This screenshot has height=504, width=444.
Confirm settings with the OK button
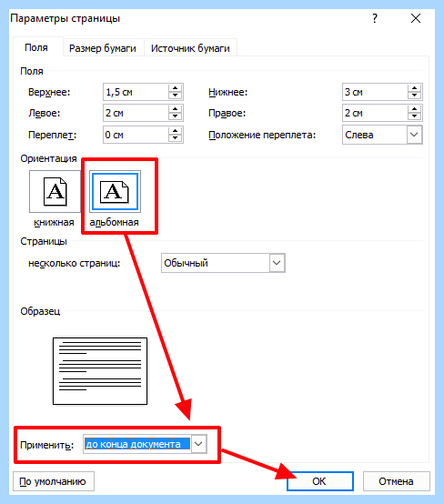320,481
